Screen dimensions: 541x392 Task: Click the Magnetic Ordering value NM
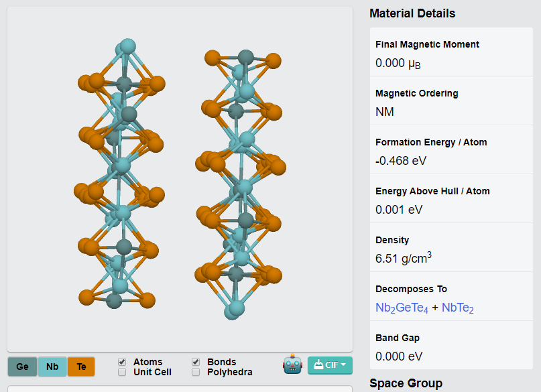pos(385,112)
